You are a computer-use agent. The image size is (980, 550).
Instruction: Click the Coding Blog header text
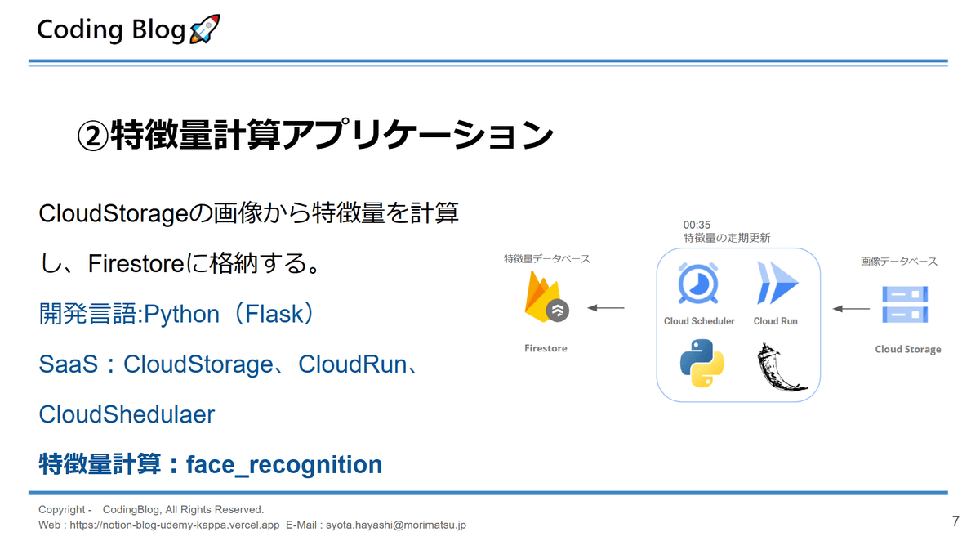pos(111,30)
